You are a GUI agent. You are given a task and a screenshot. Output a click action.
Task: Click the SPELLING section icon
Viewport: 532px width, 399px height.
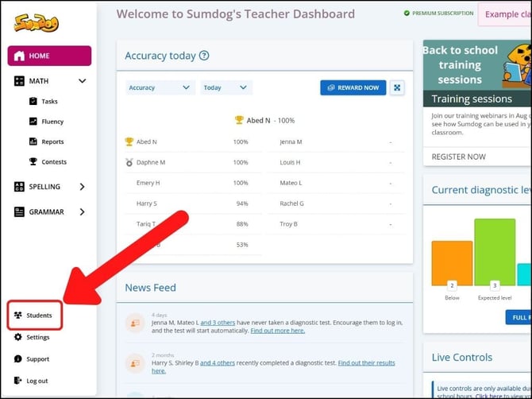click(x=19, y=187)
